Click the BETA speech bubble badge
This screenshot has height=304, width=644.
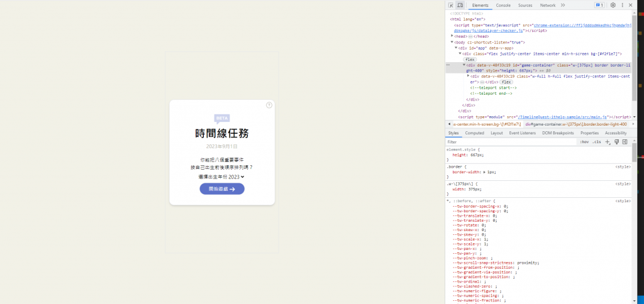[222, 119]
